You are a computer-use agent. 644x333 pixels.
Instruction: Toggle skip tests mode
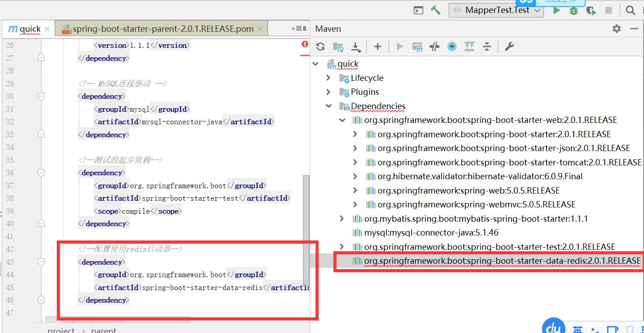click(x=452, y=46)
